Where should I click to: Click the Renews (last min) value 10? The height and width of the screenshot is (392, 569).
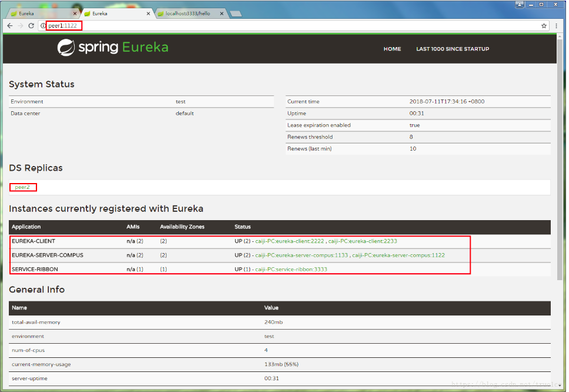click(x=413, y=149)
